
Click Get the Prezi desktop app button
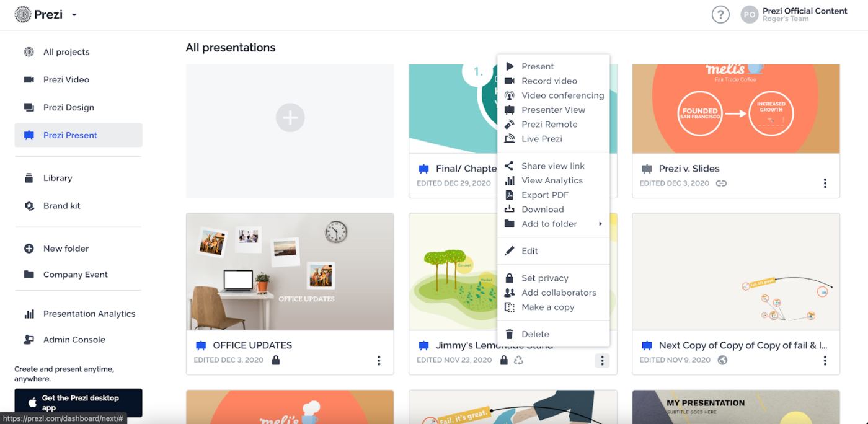(x=78, y=403)
